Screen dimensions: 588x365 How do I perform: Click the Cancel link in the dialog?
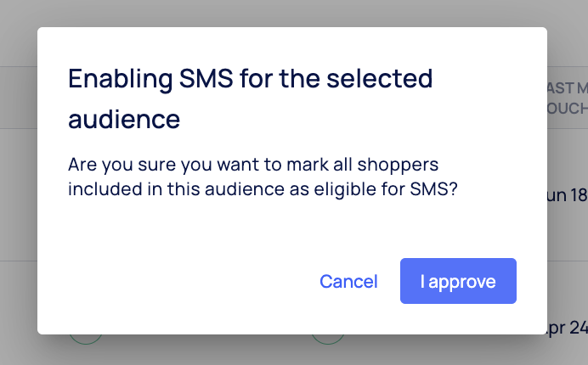pyautogui.click(x=348, y=281)
